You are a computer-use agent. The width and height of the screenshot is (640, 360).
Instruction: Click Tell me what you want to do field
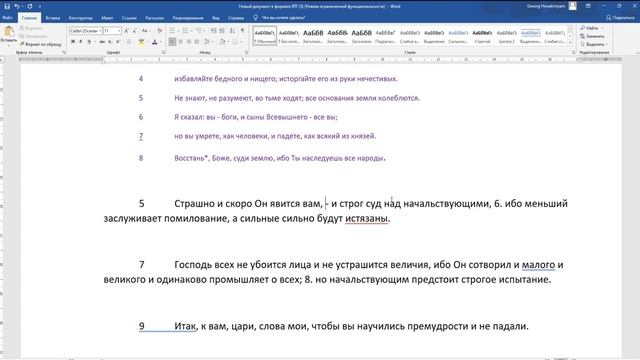click(283, 18)
